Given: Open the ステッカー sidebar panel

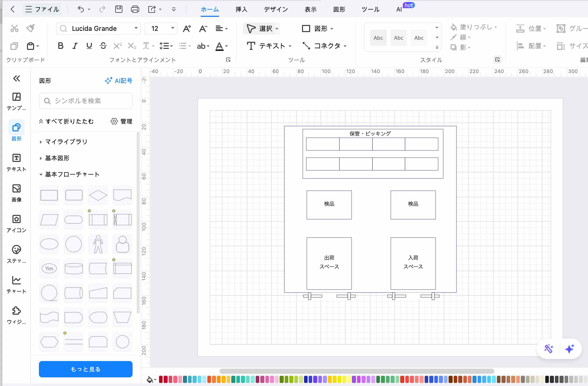Looking at the screenshot, I should (x=17, y=254).
